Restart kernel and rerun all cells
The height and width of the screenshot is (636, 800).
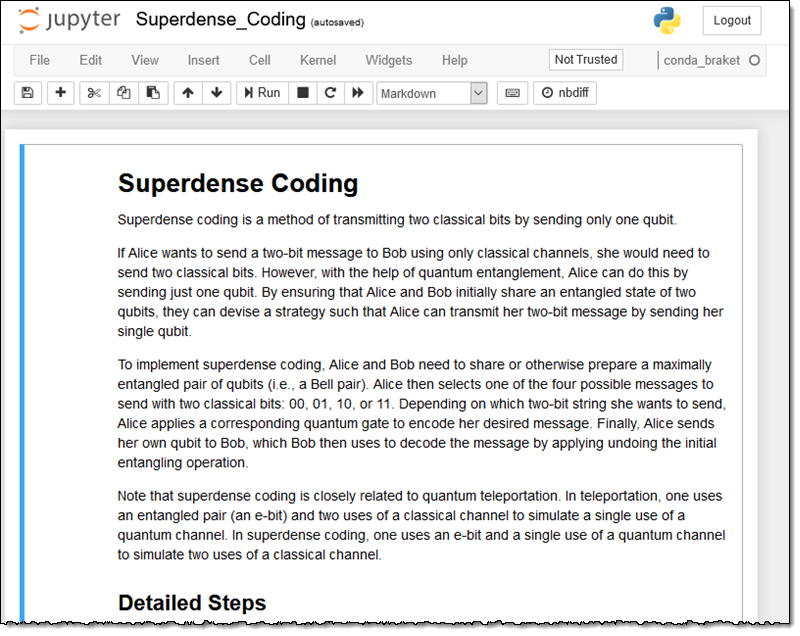(357, 93)
